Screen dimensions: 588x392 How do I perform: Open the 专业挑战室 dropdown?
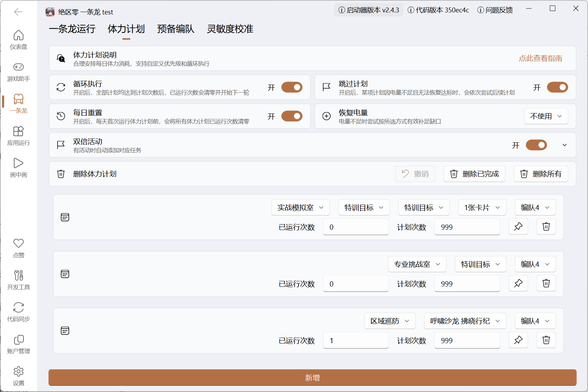(x=417, y=264)
